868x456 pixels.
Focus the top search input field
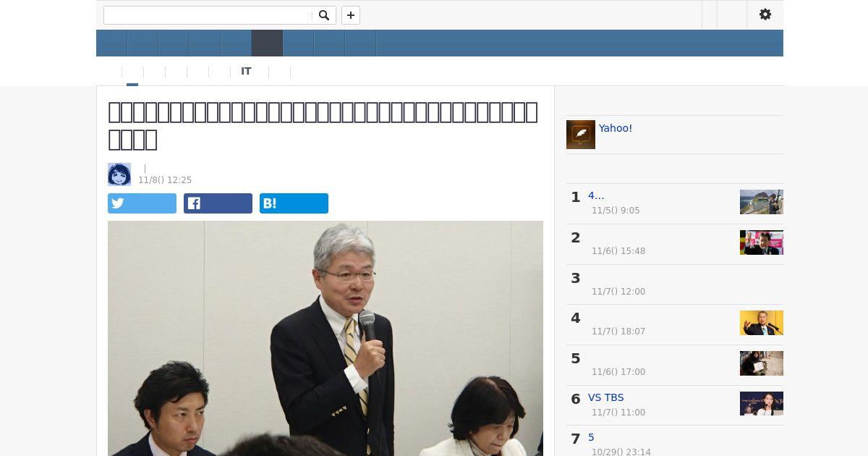[x=208, y=15]
